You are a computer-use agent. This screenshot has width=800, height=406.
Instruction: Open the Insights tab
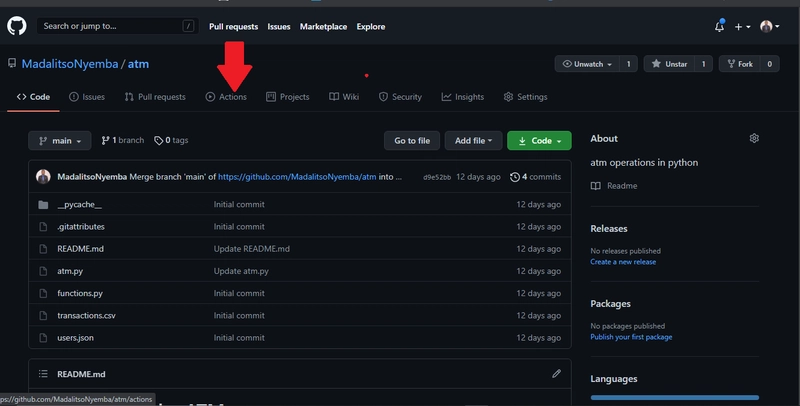tap(463, 97)
